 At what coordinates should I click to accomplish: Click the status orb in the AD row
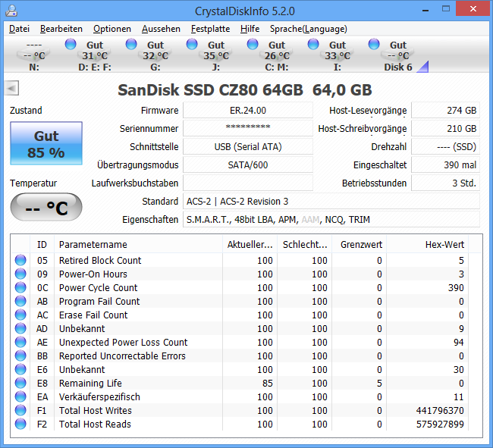coord(20,329)
